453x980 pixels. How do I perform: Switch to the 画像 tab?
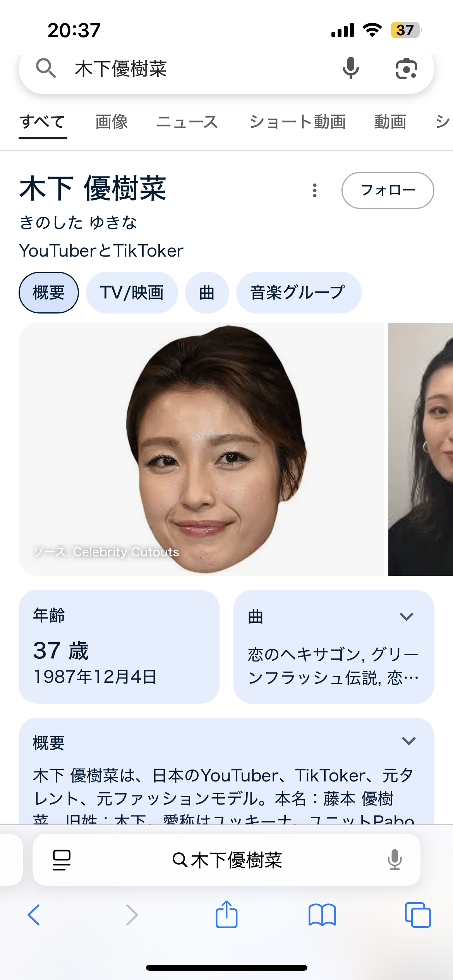pyautogui.click(x=112, y=122)
